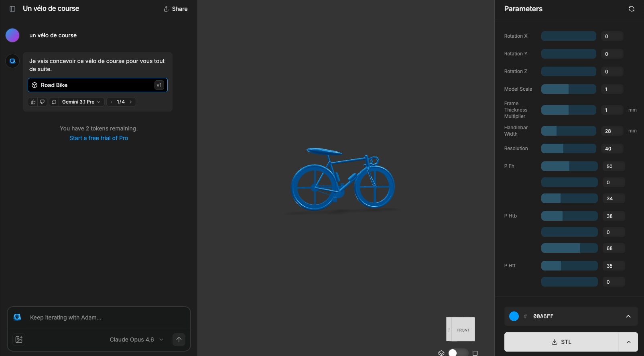
Task: Download the model as STL
Action: point(561,342)
